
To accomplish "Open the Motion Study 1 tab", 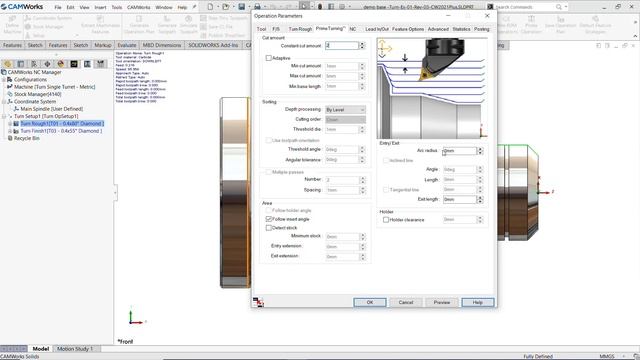I will pos(75,349).
